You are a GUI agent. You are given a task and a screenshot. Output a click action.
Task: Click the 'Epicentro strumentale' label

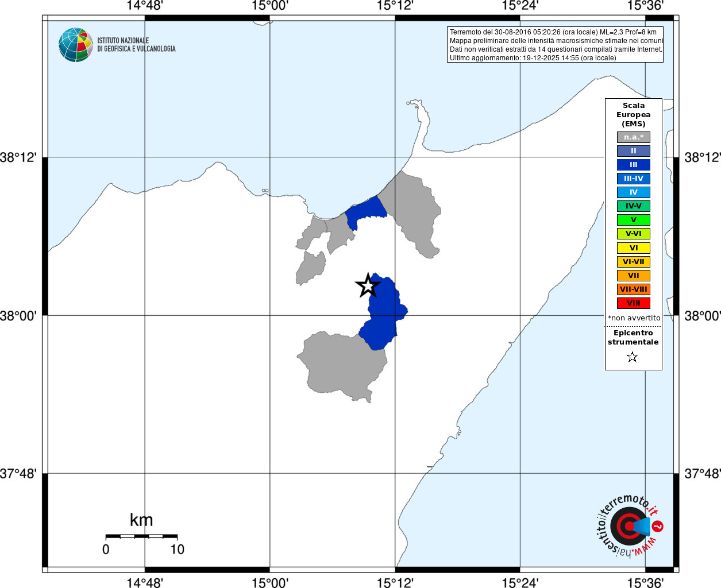coord(633,338)
